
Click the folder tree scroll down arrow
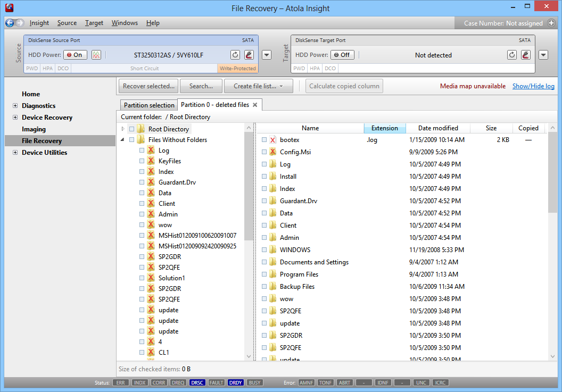point(249,356)
